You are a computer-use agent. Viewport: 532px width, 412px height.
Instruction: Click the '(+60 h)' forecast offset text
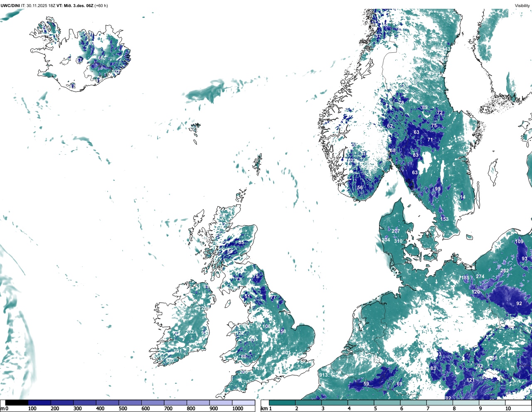pyautogui.click(x=101, y=6)
